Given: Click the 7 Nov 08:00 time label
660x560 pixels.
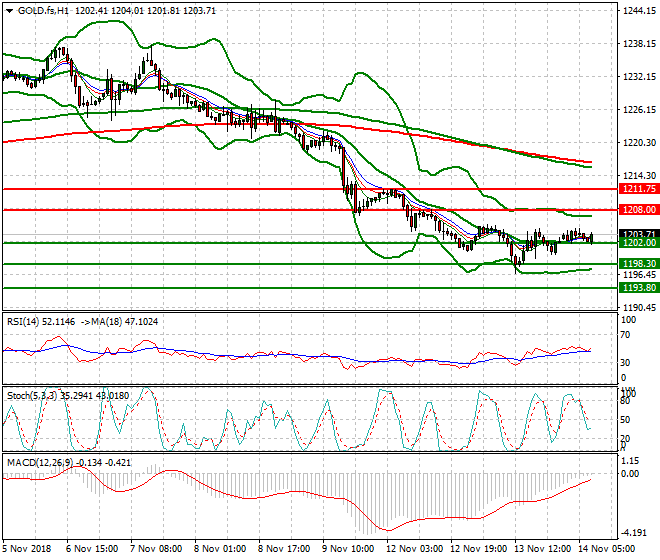Looking at the screenshot, I should [x=156, y=550].
